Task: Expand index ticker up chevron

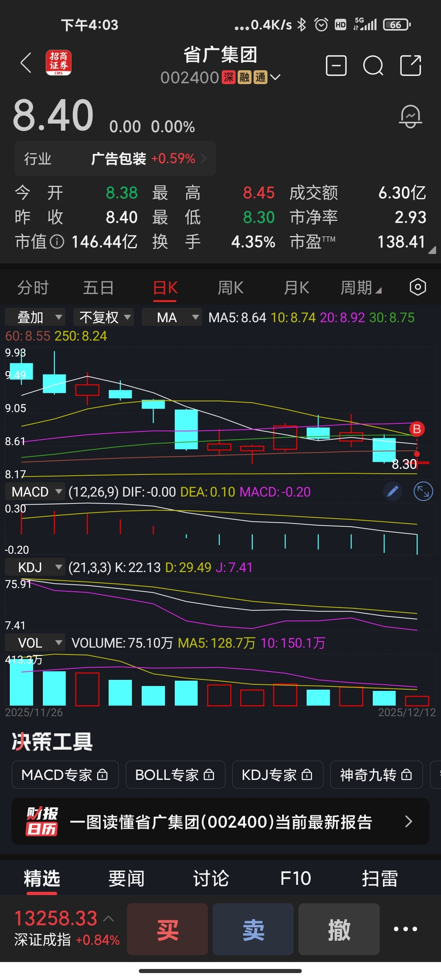Action: (108, 919)
